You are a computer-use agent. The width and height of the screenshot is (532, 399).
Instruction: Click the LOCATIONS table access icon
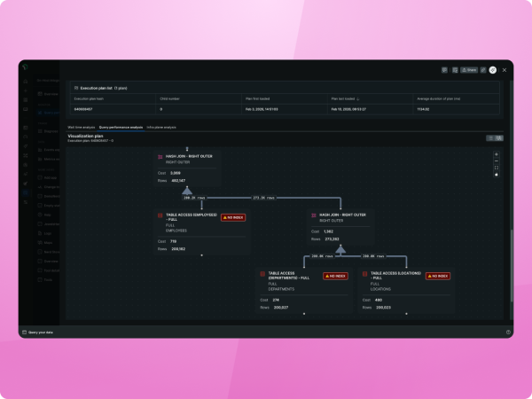point(365,274)
